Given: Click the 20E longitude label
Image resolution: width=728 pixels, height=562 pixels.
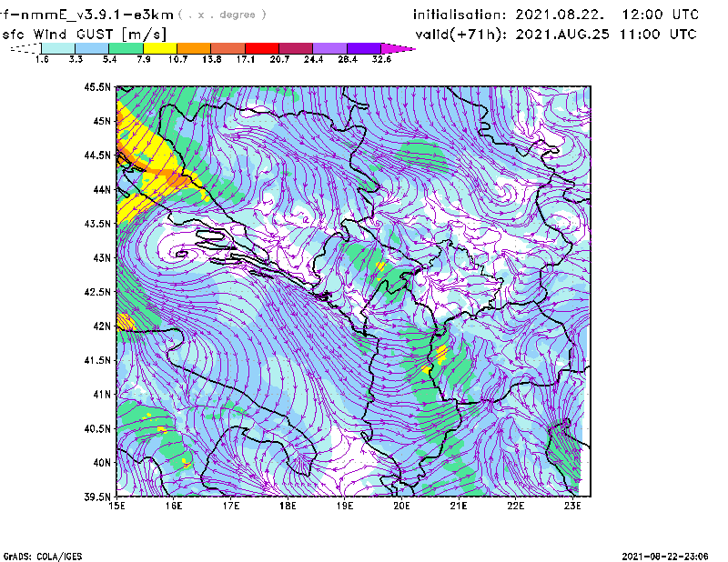Looking at the screenshot, I should [x=401, y=506].
